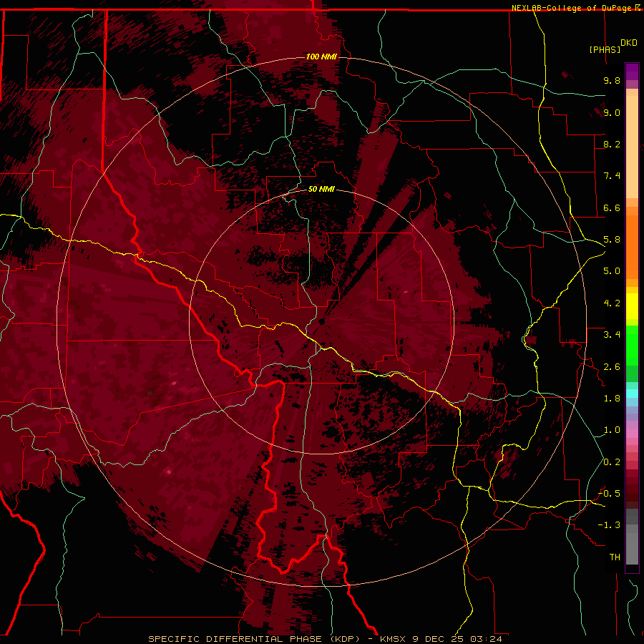Pick the purple segment atop color scale
This screenshot has width=644, height=644.
632,72
